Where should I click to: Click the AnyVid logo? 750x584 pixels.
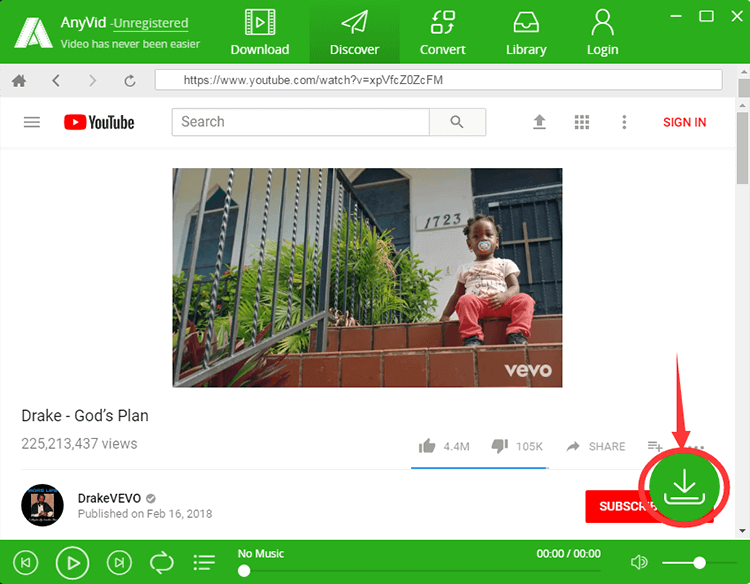click(33, 33)
